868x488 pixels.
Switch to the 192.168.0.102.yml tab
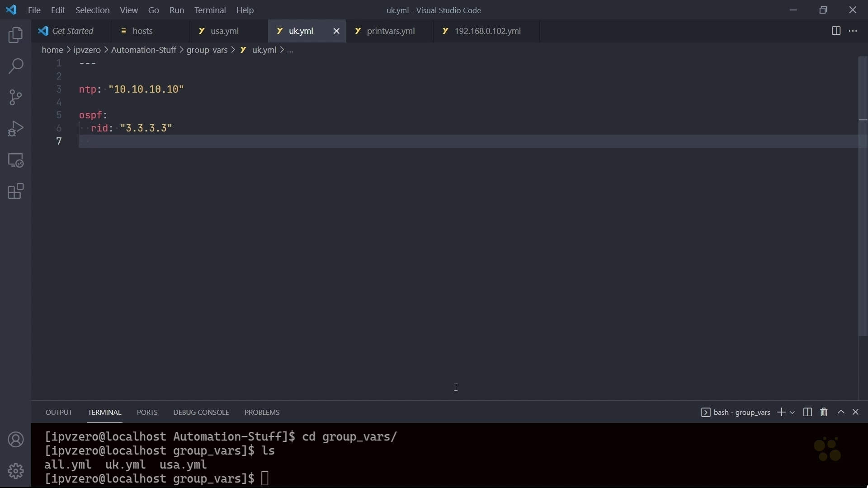[x=486, y=31]
